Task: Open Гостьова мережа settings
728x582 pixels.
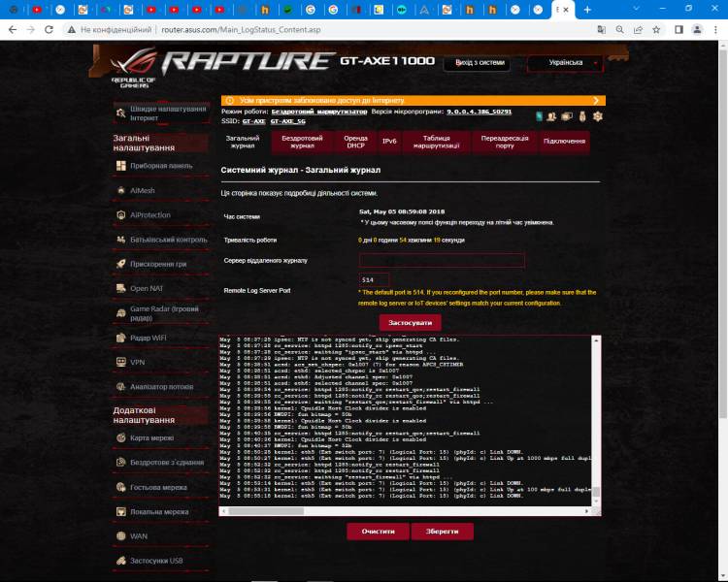Action: pyautogui.click(x=160, y=487)
